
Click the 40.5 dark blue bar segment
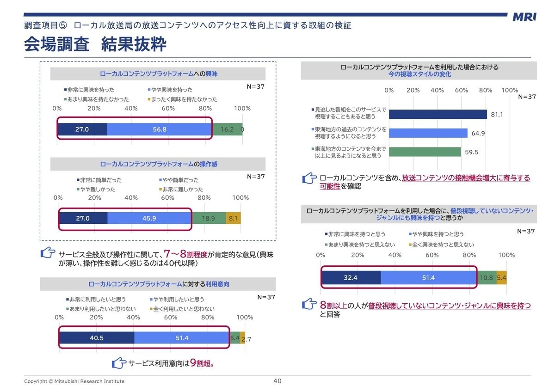pyautogui.click(x=96, y=338)
